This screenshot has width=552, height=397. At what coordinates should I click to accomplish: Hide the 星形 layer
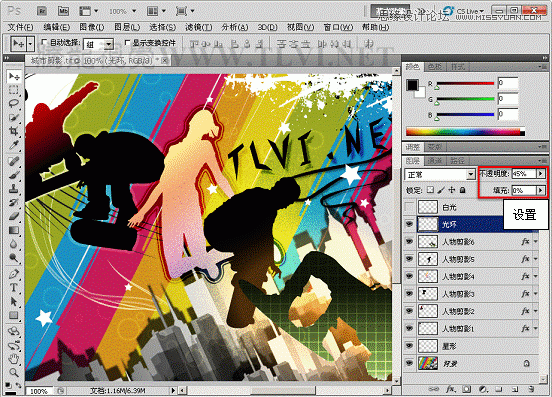pos(409,346)
